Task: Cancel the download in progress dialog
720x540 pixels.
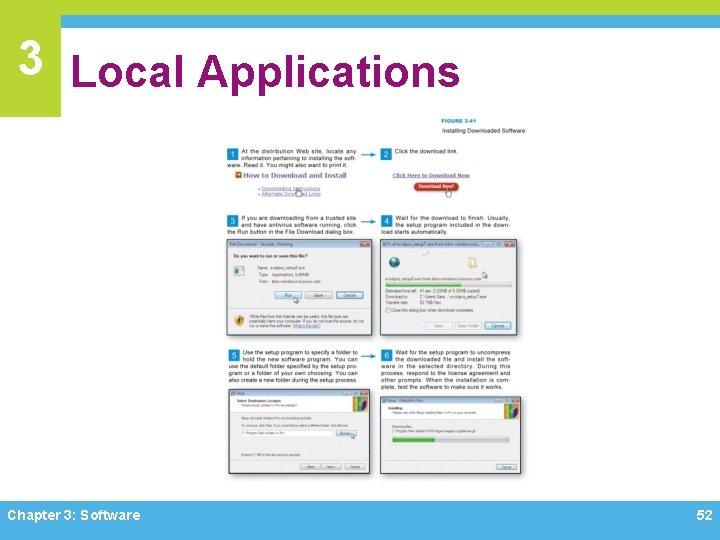Action: (497, 326)
